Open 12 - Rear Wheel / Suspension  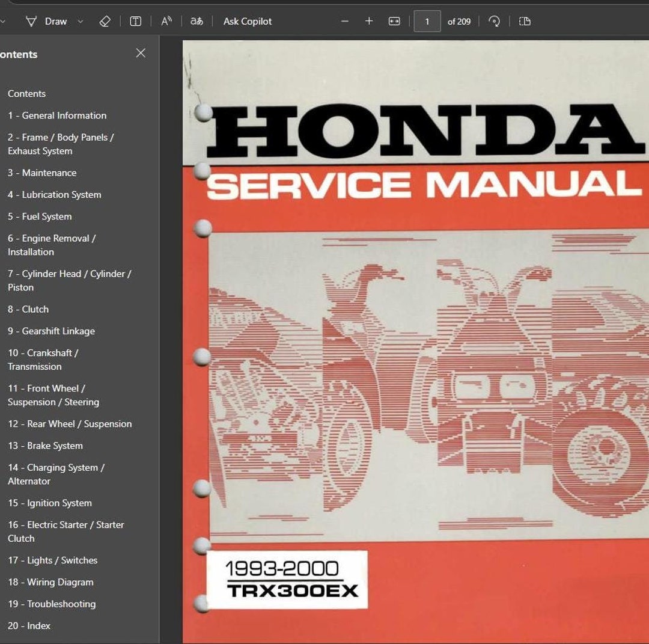pyautogui.click(x=70, y=424)
